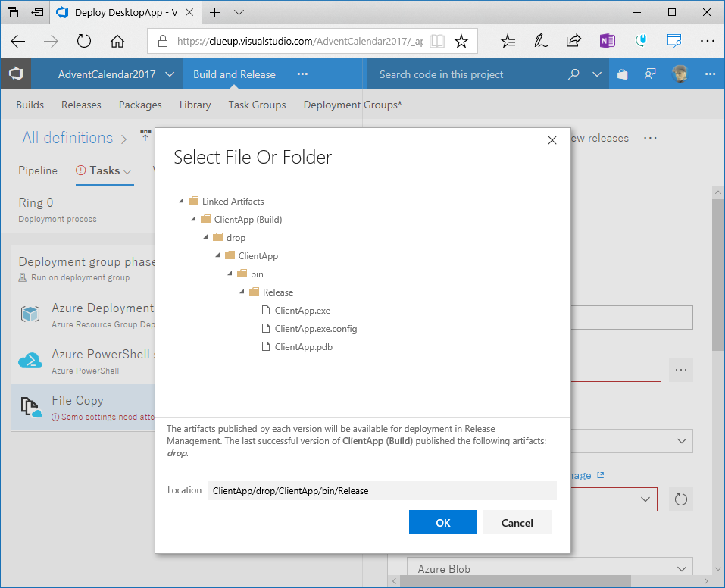Show the tab previews chevron
This screenshot has width=725, height=588.
239,12
